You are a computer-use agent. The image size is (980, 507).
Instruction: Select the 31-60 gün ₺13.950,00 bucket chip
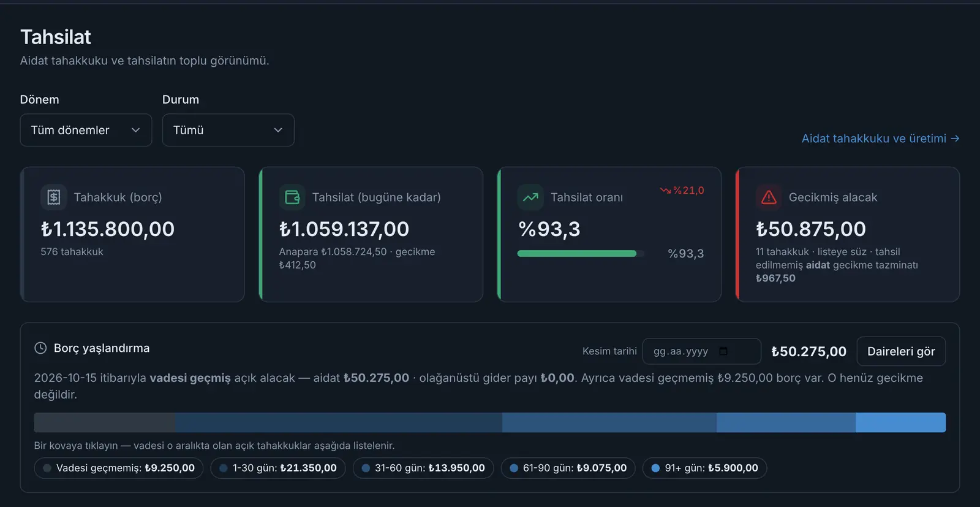click(423, 468)
